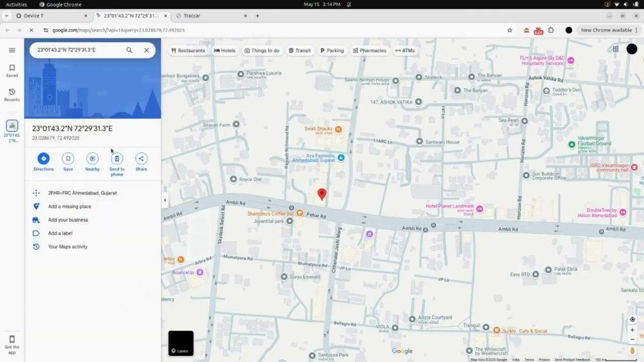The width and height of the screenshot is (644, 362).
Task: Zoom in on the map
Action: point(632,330)
